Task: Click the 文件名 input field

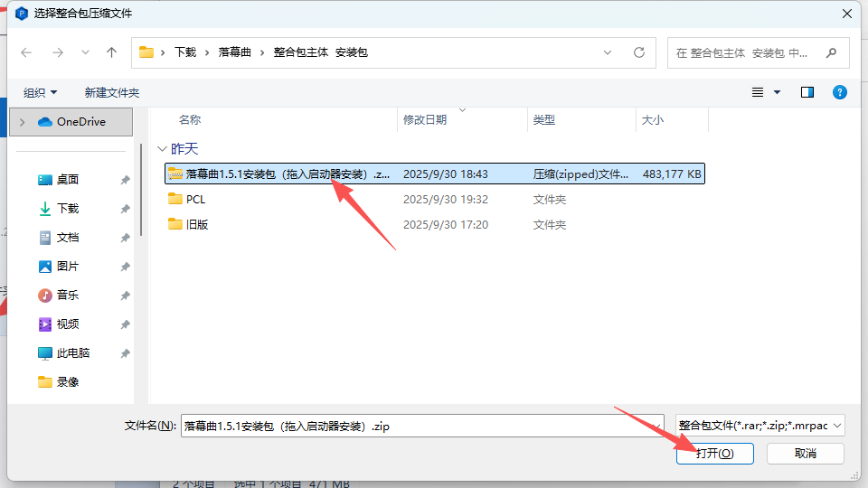Action: tap(420, 425)
